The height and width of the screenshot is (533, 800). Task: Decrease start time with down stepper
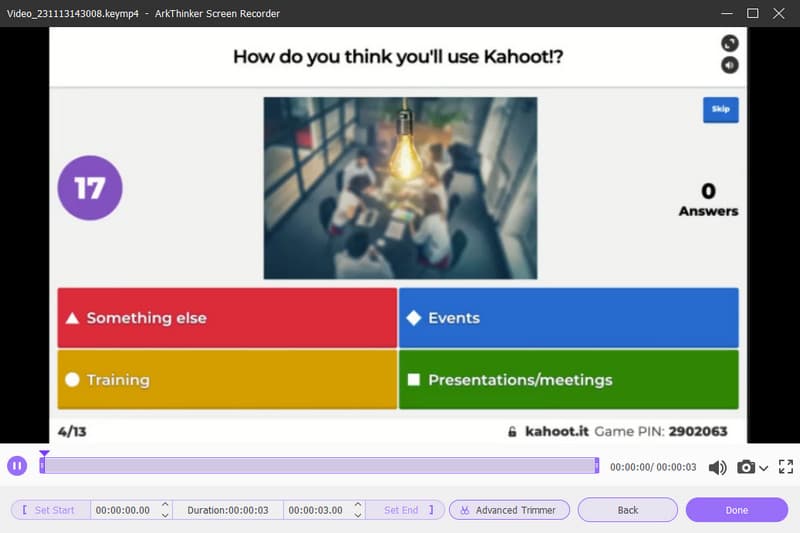[165, 515]
